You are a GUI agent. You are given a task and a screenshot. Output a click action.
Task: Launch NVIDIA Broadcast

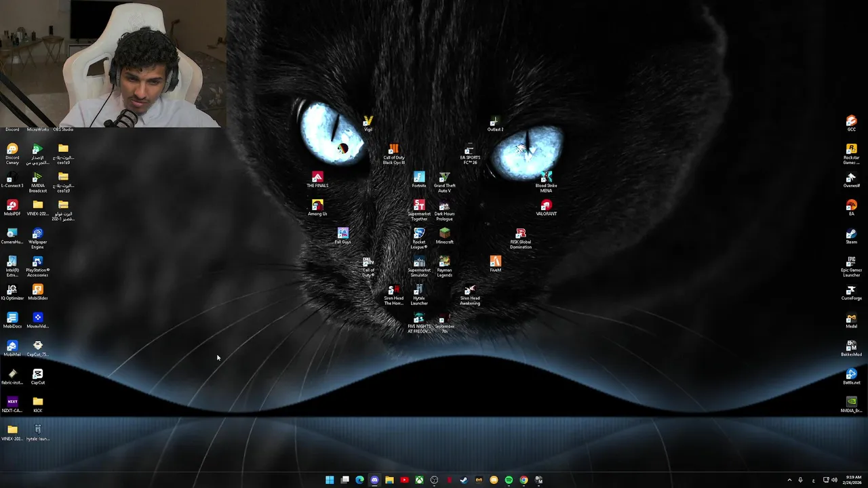click(x=38, y=182)
